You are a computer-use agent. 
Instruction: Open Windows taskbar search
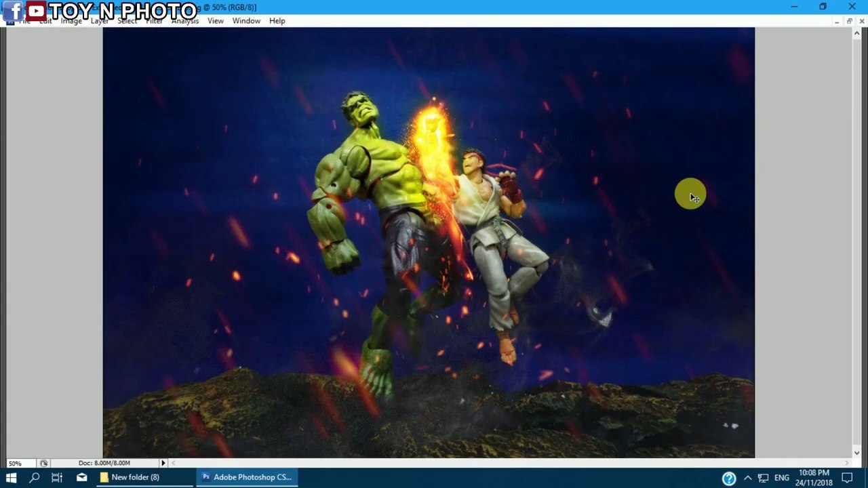pos(35,478)
